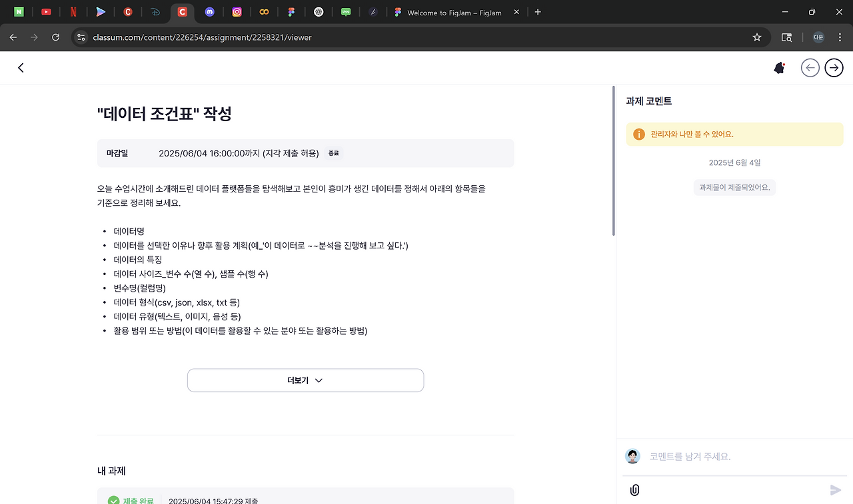Switch to the FigJam welcome tab

448,11
